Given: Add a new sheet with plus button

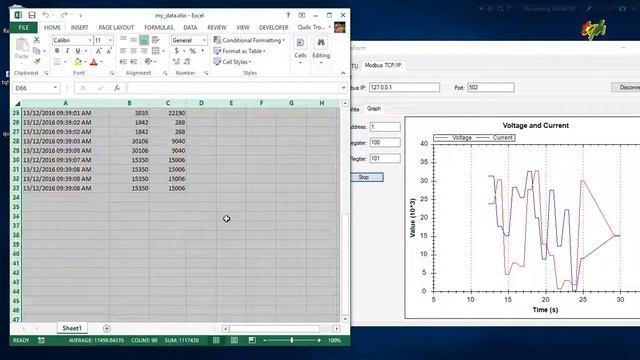Looking at the screenshot, I should coord(107,329).
